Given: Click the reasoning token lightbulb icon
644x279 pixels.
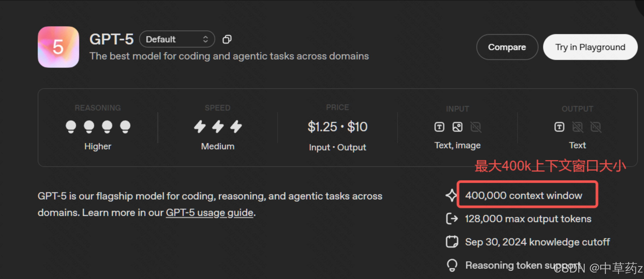Looking at the screenshot, I should (x=452, y=265).
